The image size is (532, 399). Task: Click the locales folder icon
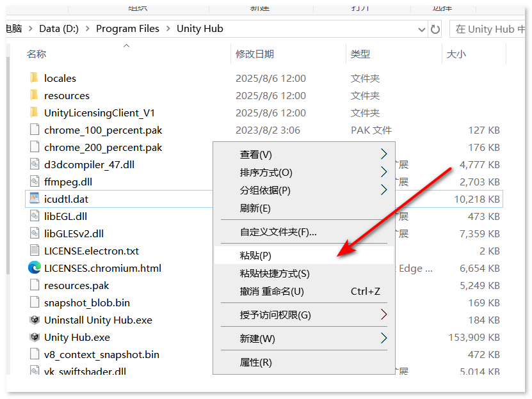coord(34,78)
